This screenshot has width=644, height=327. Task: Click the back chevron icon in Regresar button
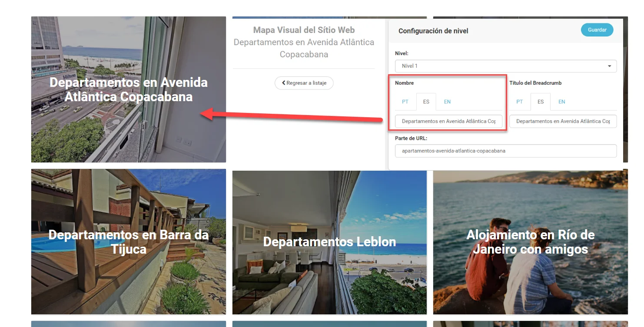point(283,83)
